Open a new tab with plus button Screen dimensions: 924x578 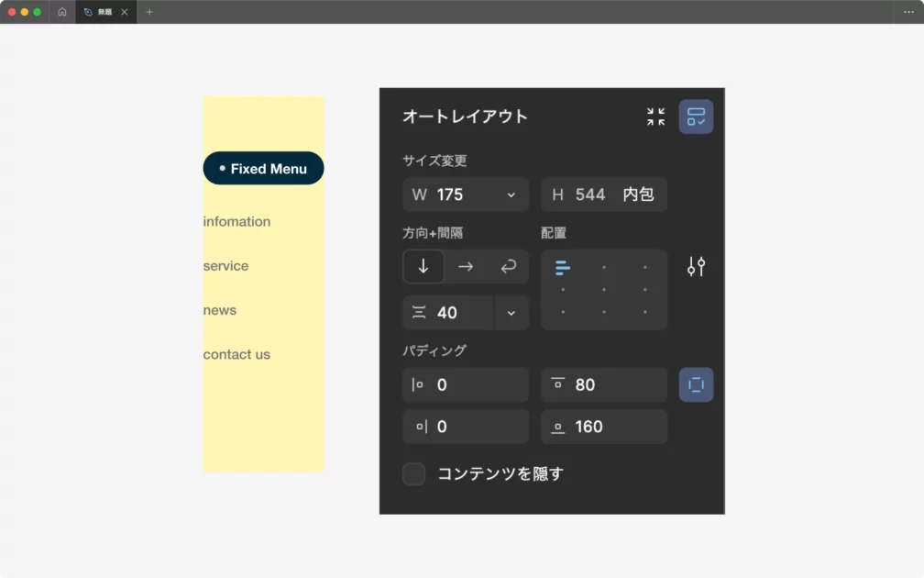tap(149, 12)
